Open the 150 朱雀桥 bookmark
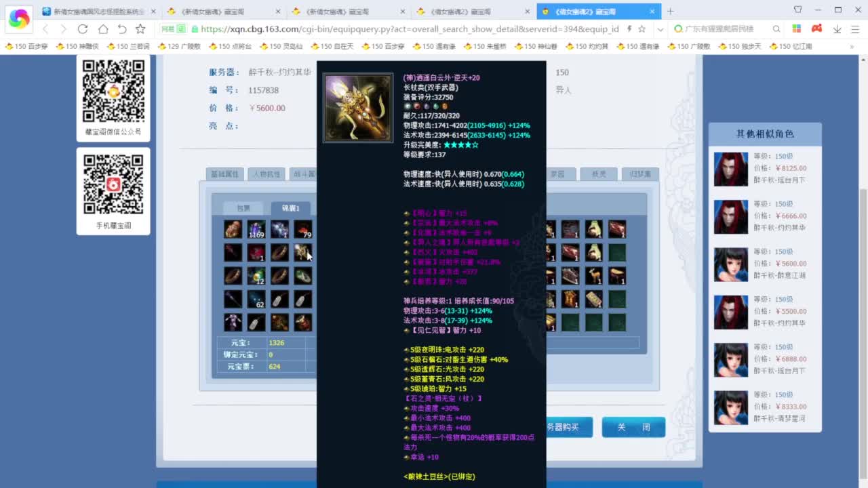 coord(486,46)
